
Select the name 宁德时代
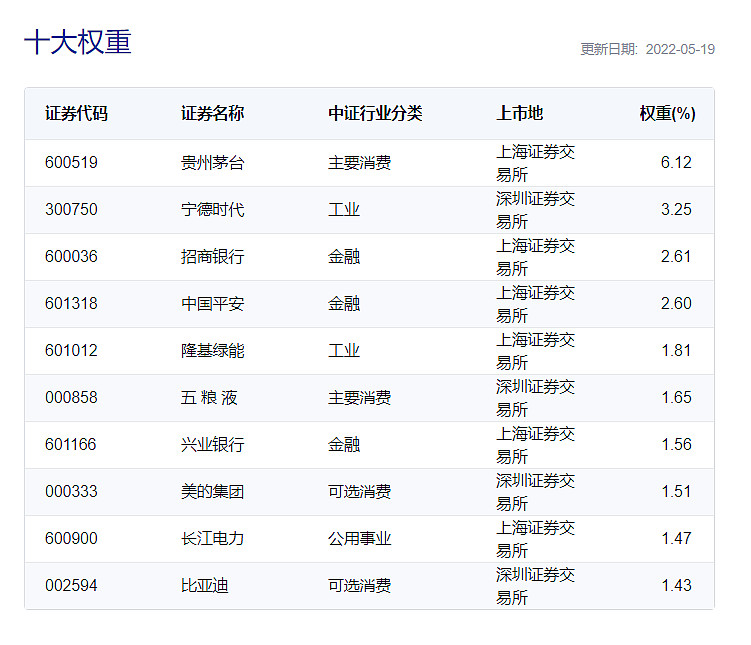pyautogui.click(x=213, y=209)
